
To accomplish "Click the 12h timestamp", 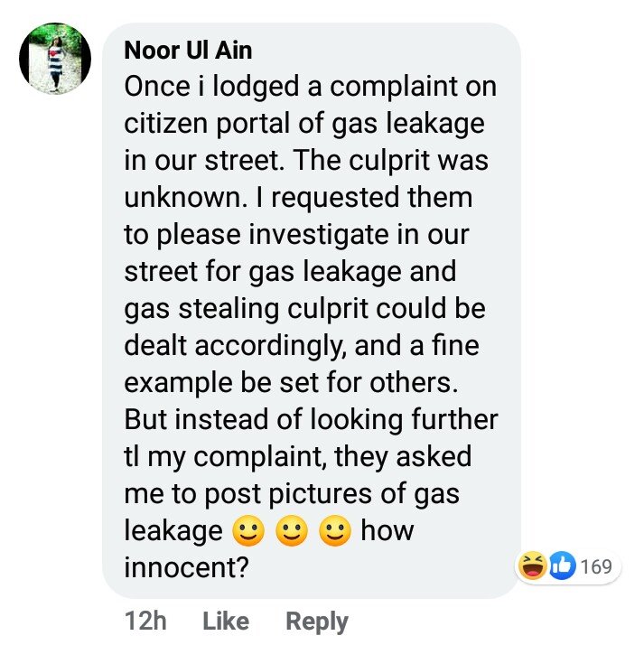I will pos(145,622).
